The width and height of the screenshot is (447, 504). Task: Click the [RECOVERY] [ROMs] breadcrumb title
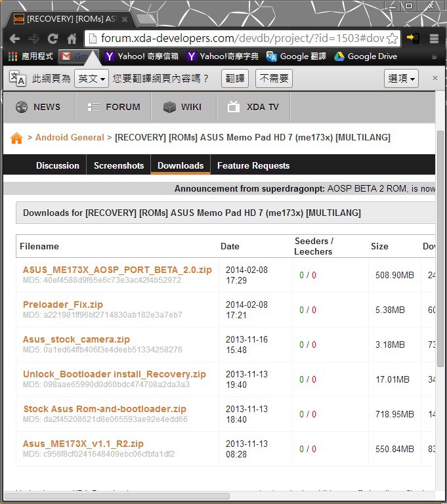[253, 138]
